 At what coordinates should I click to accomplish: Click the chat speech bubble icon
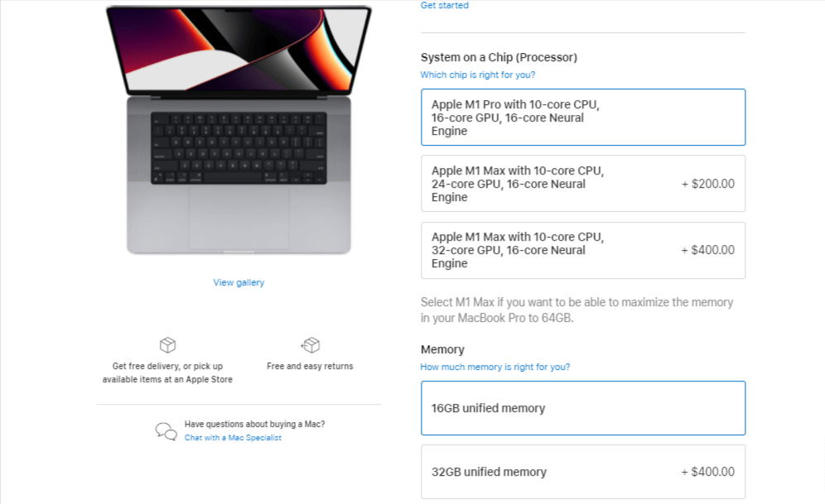click(167, 430)
